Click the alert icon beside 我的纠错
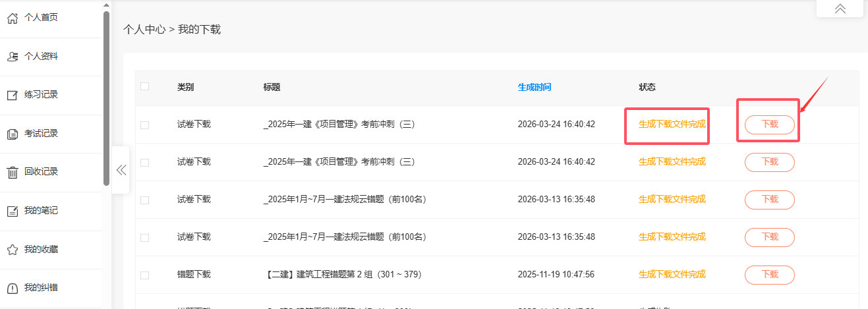 click(12, 289)
